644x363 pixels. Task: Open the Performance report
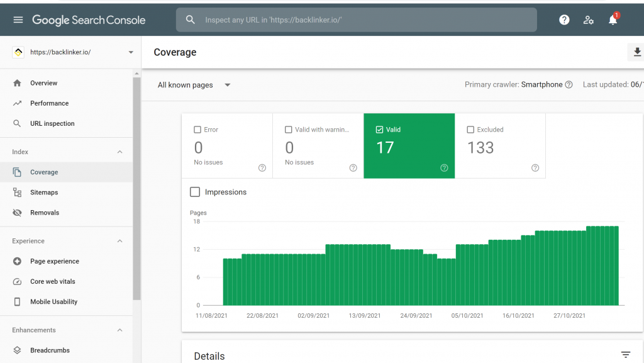(49, 103)
